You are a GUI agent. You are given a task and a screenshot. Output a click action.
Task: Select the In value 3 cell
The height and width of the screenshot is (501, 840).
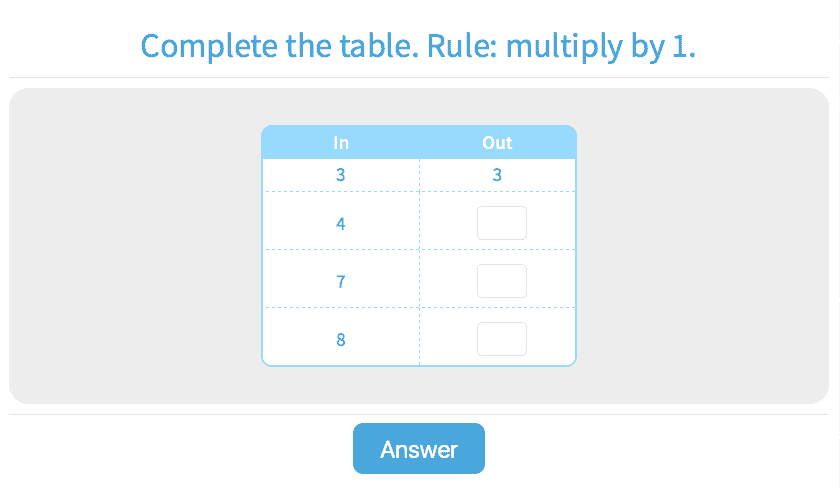[x=341, y=175]
